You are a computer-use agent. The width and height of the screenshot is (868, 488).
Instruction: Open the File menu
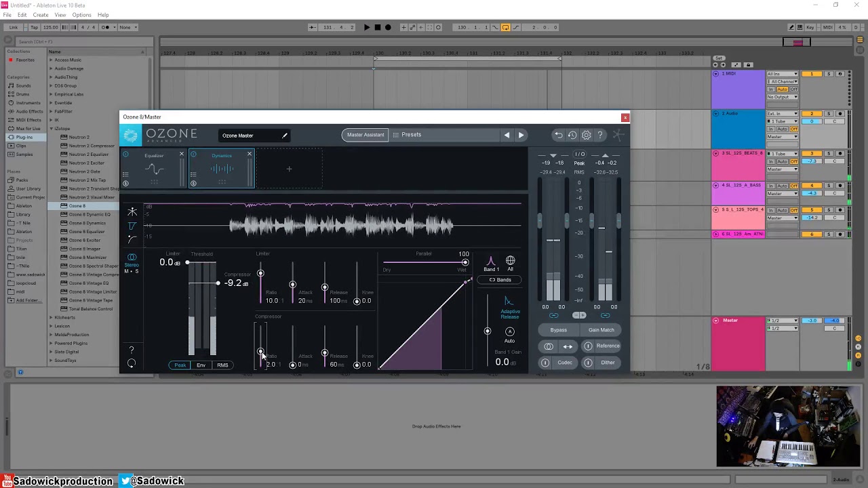pyautogui.click(x=7, y=15)
